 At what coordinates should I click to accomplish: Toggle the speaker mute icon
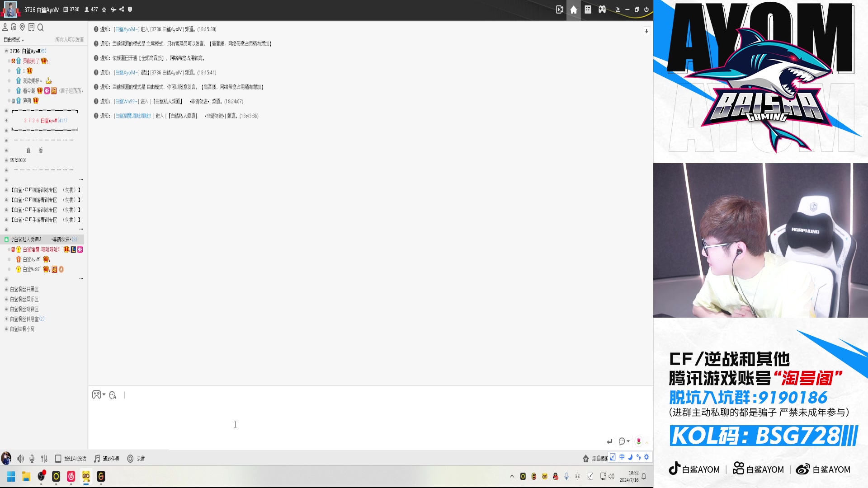[x=20, y=459]
